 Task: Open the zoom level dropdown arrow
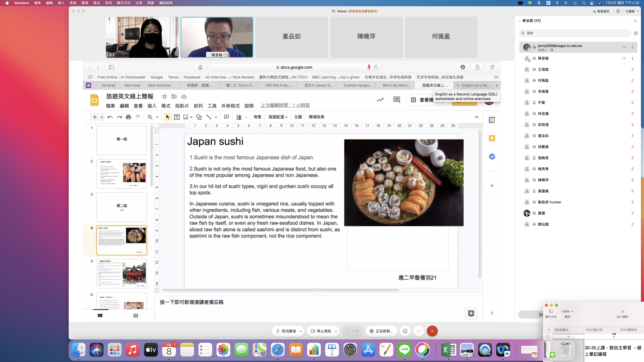pos(157,117)
